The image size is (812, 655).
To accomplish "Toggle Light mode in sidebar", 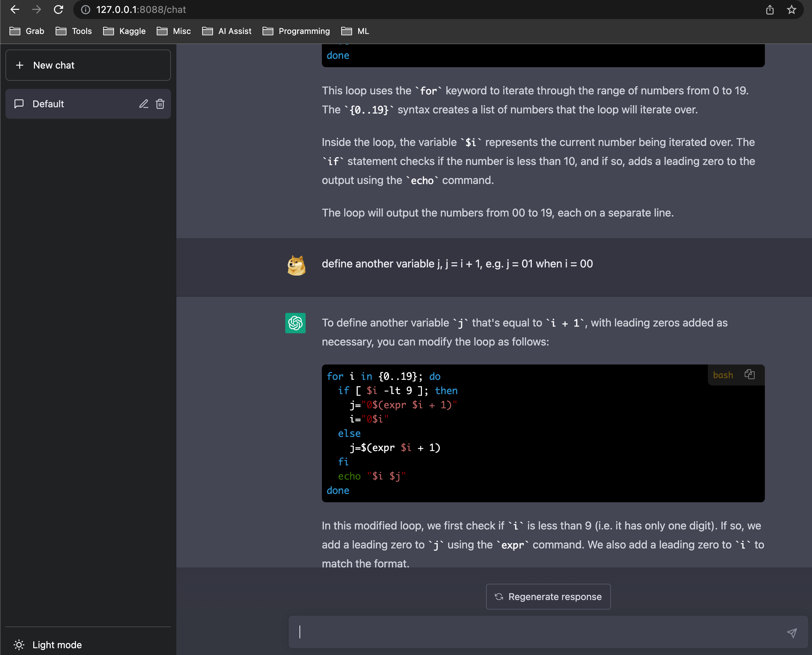I will pyautogui.click(x=48, y=644).
